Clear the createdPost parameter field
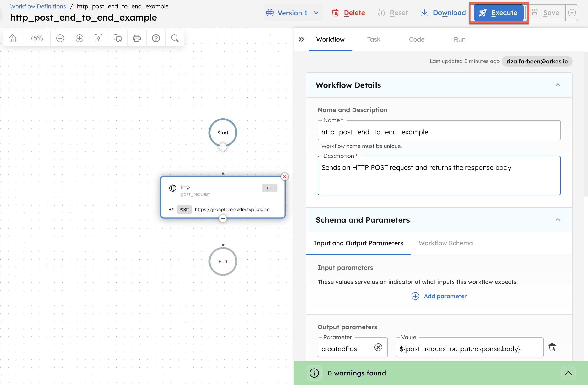This screenshot has height=385, width=588. tap(378, 348)
